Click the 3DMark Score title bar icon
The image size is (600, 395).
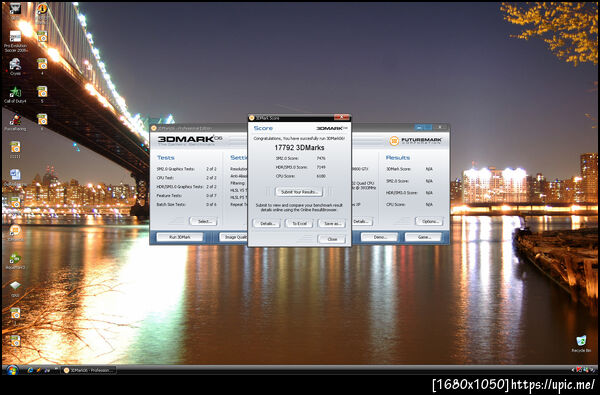(x=252, y=118)
